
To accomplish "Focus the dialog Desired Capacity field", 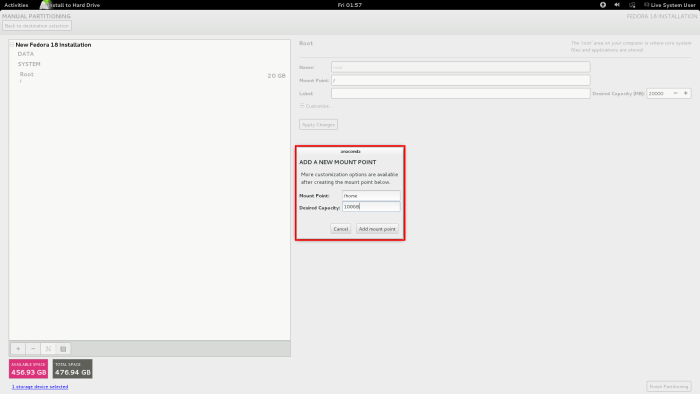I will (x=371, y=207).
